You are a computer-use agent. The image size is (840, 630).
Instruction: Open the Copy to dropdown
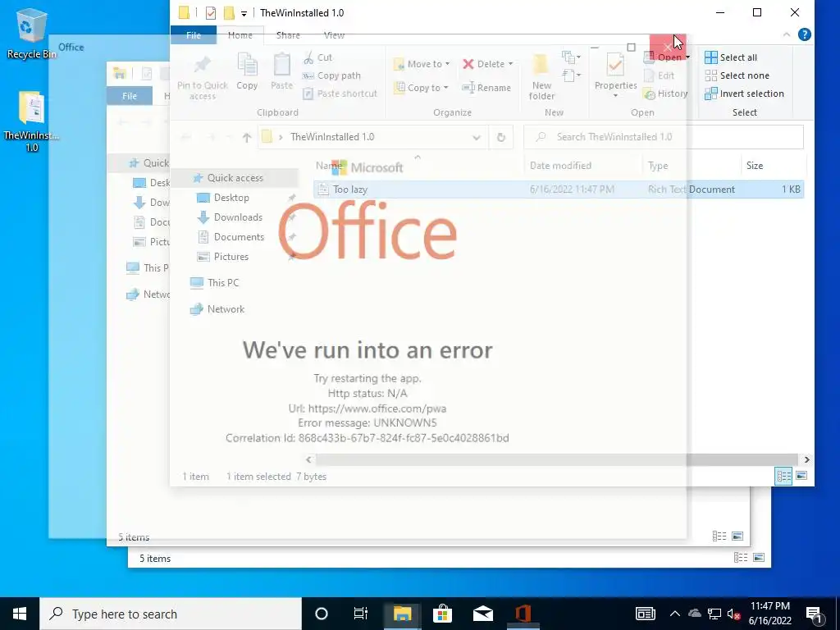pos(422,88)
